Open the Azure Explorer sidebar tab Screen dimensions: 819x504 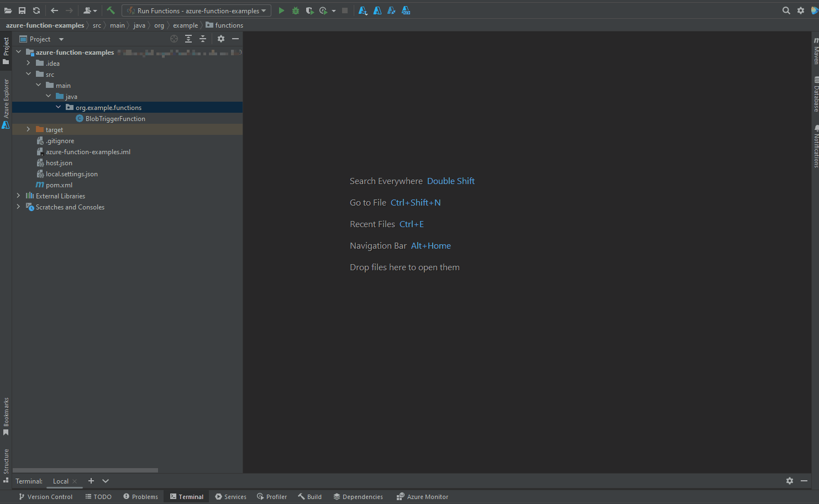coord(6,104)
